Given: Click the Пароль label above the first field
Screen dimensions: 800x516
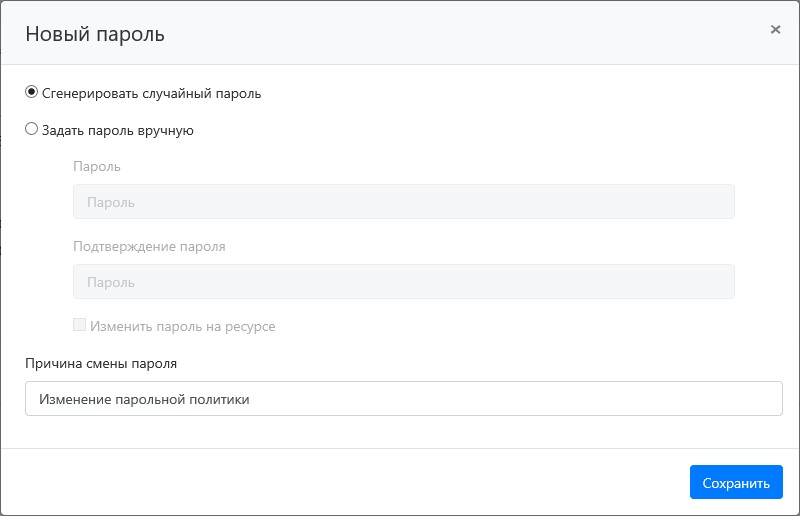Looking at the screenshot, I should (96, 166).
